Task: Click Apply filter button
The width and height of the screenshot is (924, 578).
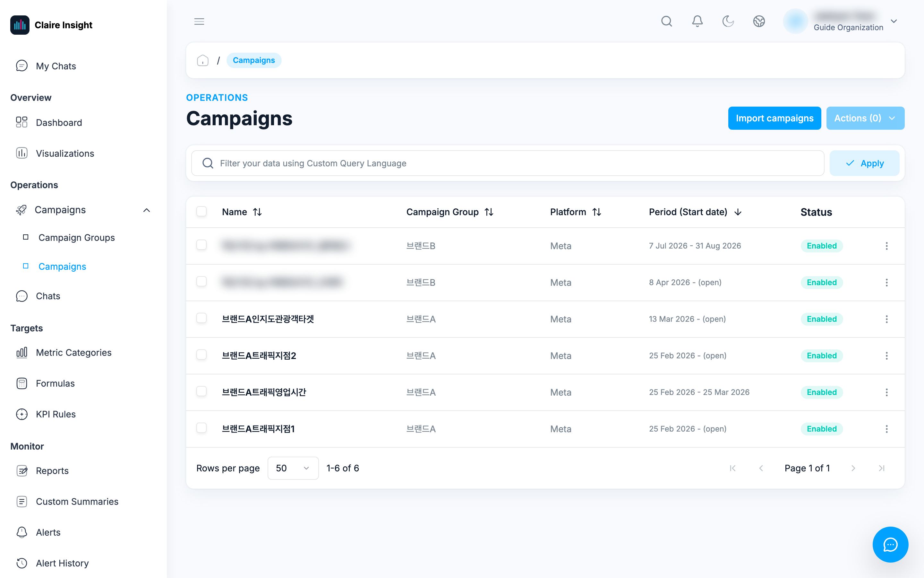Action: point(864,163)
